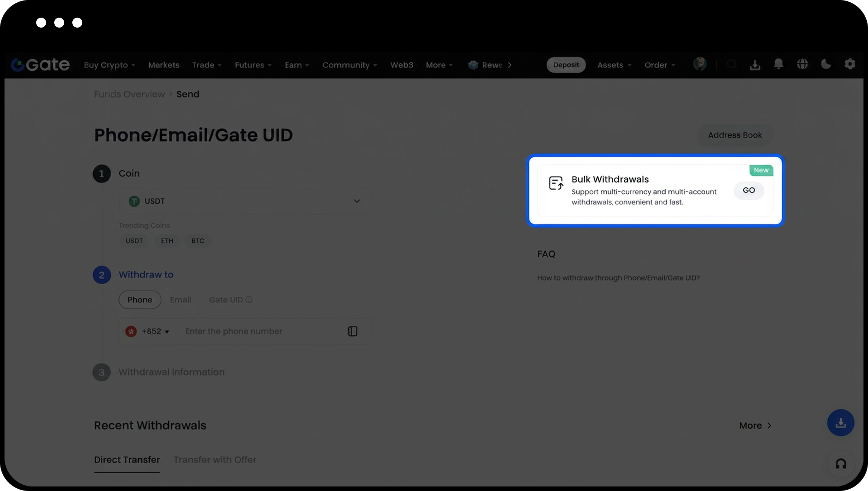Screen dimensions: 868x491
Task: Open the phone address book icon
Action: tap(352, 331)
